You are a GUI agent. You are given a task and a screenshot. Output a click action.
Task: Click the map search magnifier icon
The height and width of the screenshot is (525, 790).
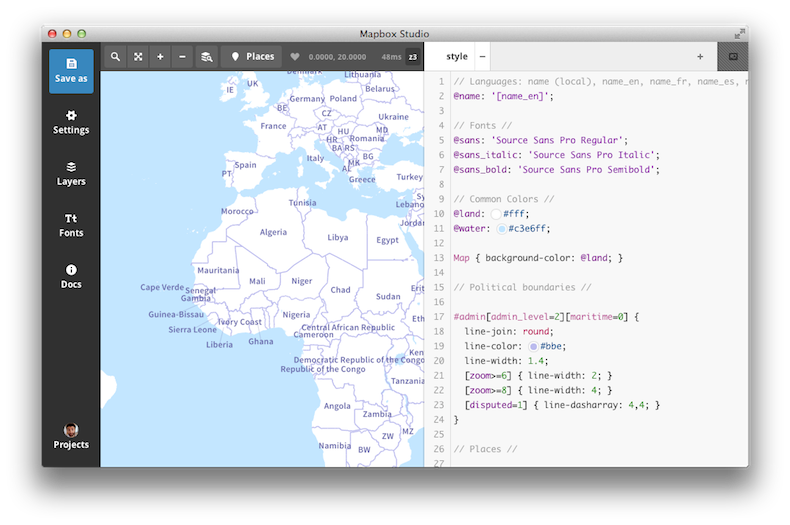(115, 56)
